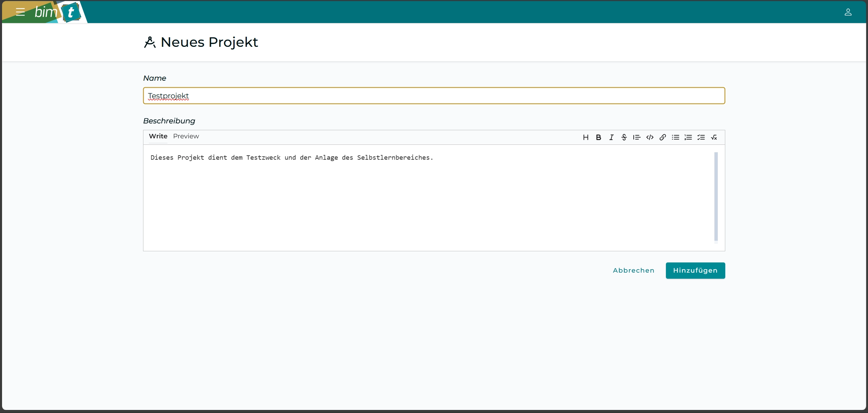Image resolution: width=868 pixels, height=413 pixels.
Task: Insert a code block
Action: (650, 137)
